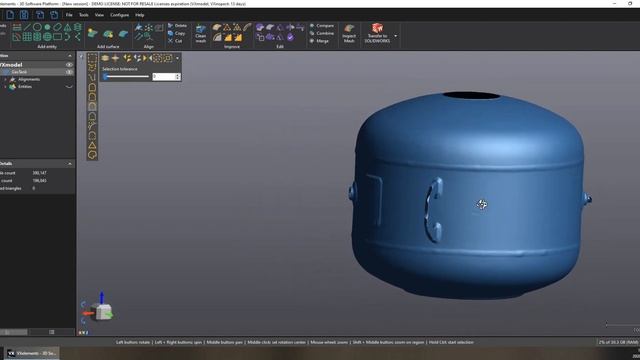Open the Transfer to SOLIDWORKS dropdown arrow
Image resolution: width=640 pixels, height=360 pixels.
(396, 36)
